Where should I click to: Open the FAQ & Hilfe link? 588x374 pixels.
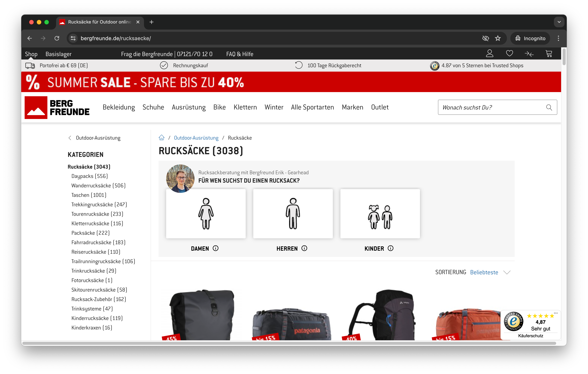pos(240,54)
